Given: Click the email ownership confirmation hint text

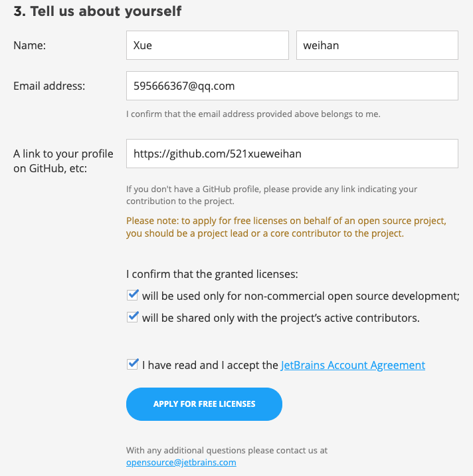Looking at the screenshot, I should 253,114.
